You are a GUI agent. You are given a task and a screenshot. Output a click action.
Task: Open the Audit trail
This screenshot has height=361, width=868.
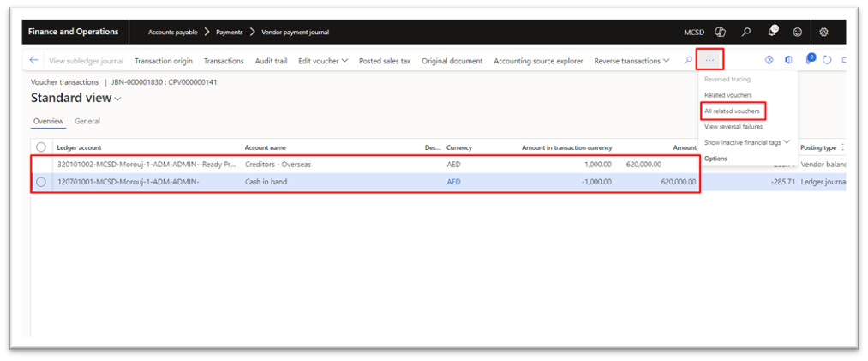tap(272, 61)
